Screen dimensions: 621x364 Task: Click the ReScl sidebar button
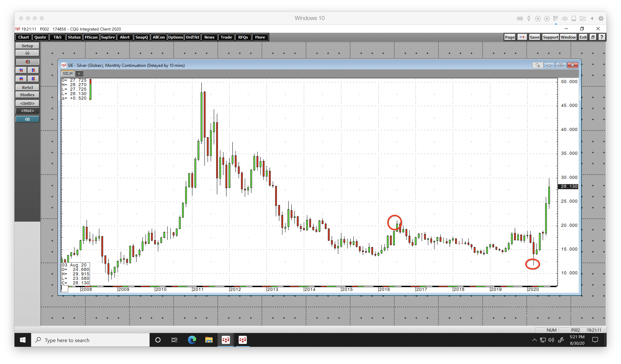(27, 87)
